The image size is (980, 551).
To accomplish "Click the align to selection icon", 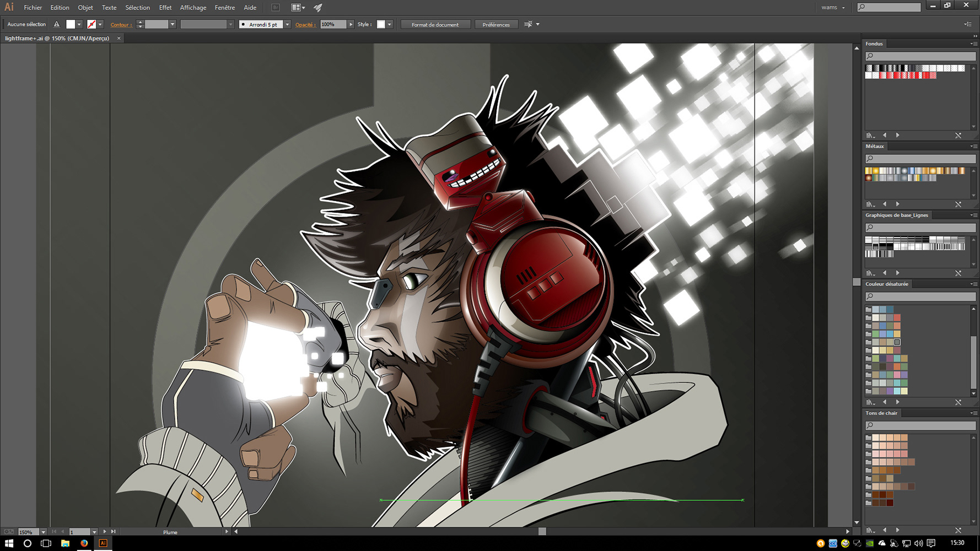I will pyautogui.click(x=528, y=24).
